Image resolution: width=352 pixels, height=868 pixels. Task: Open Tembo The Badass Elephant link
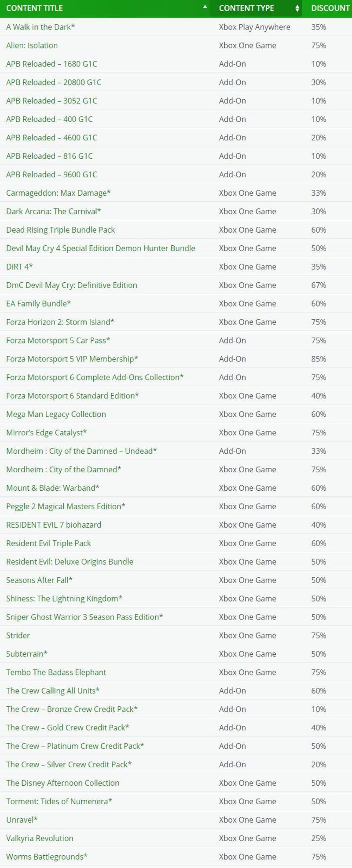coord(56,672)
